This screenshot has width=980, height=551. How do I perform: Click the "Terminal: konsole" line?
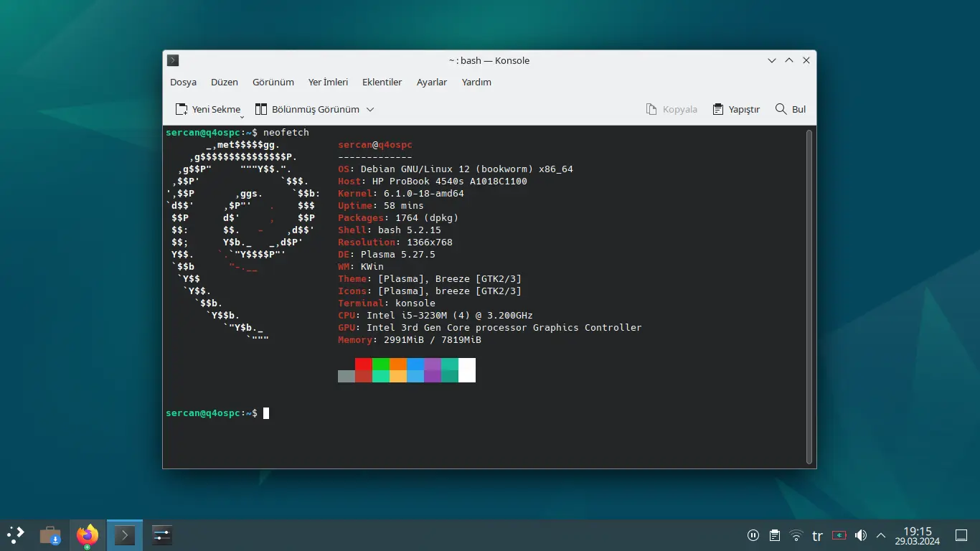387,303
